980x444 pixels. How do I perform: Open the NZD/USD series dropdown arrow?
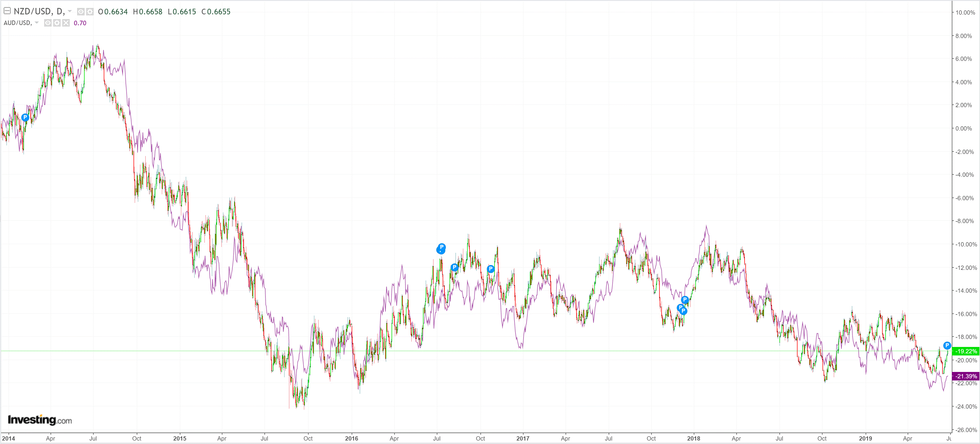coord(70,11)
